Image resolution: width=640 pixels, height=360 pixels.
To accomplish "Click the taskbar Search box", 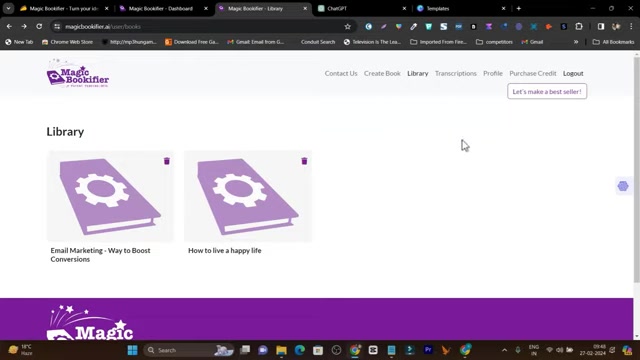I will tap(189, 350).
